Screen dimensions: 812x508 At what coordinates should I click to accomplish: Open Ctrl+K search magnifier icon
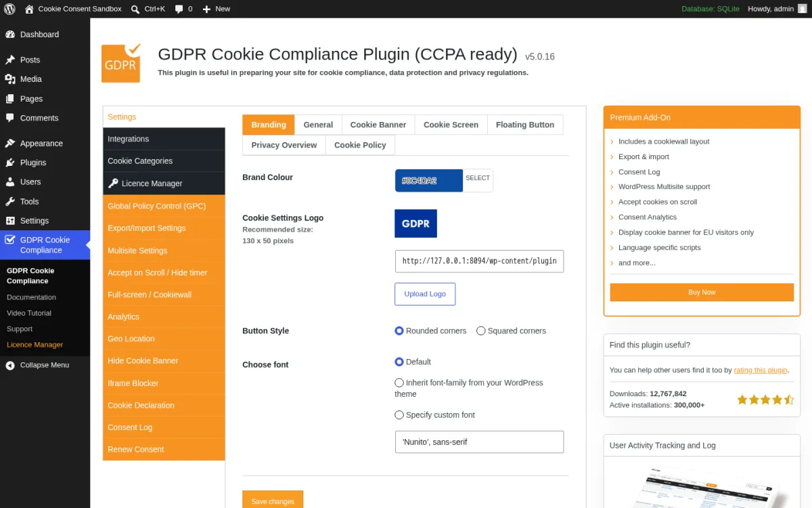pos(135,9)
